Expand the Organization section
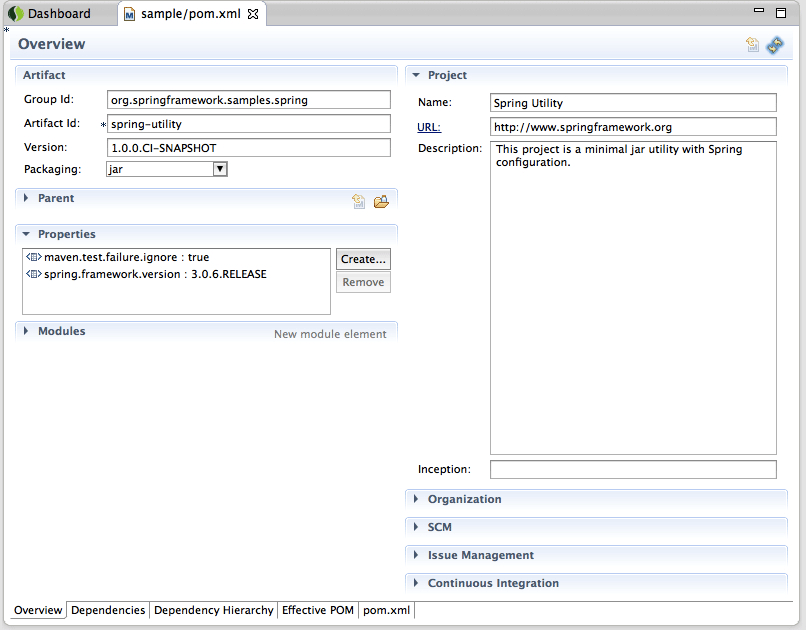806x630 pixels. (416, 499)
